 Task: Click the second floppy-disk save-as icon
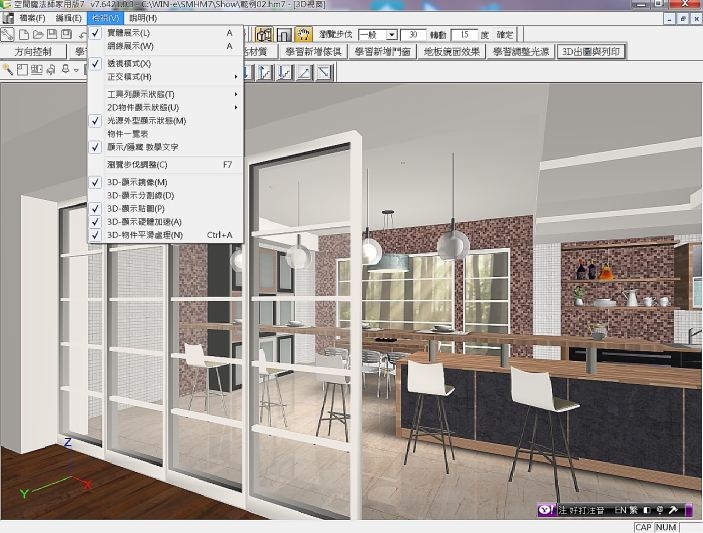click(66, 34)
